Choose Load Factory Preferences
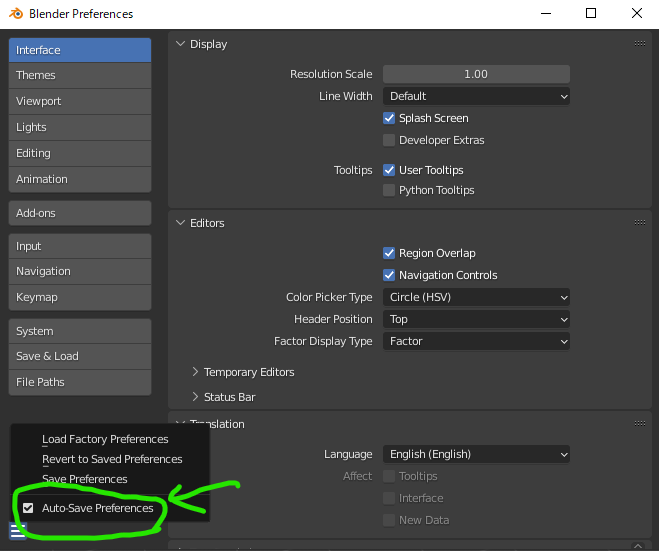 105,439
